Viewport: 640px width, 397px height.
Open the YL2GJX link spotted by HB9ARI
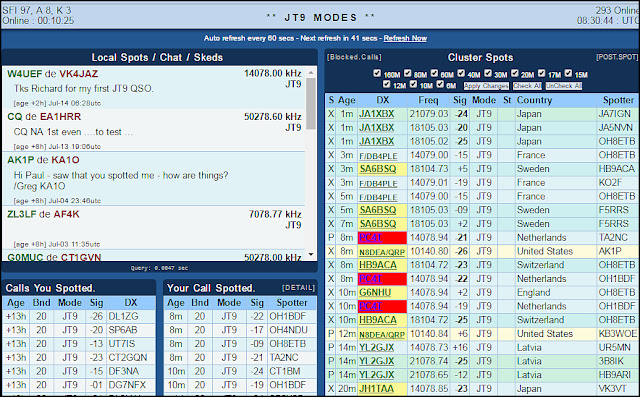coord(376,375)
